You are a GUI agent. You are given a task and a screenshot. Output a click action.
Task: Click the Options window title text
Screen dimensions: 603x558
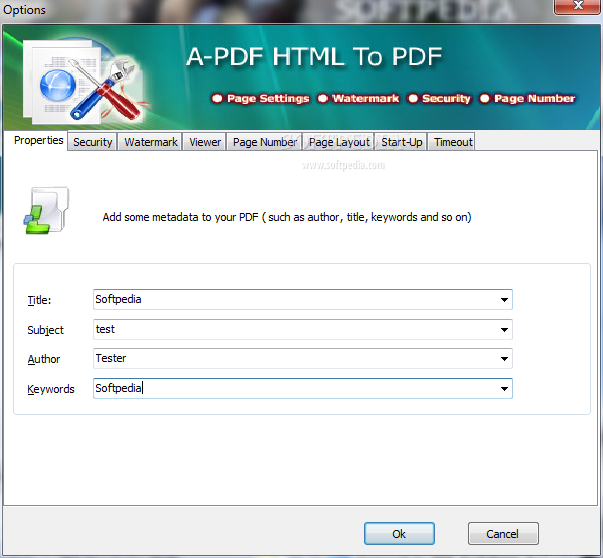click(x=24, y=10)
